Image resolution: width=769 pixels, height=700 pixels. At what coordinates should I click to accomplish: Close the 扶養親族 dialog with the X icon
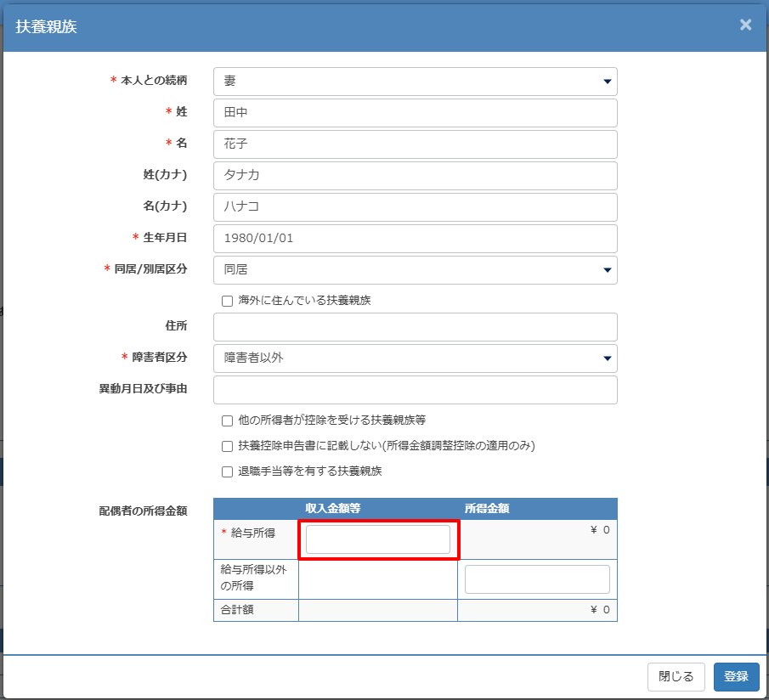[745, 25]
